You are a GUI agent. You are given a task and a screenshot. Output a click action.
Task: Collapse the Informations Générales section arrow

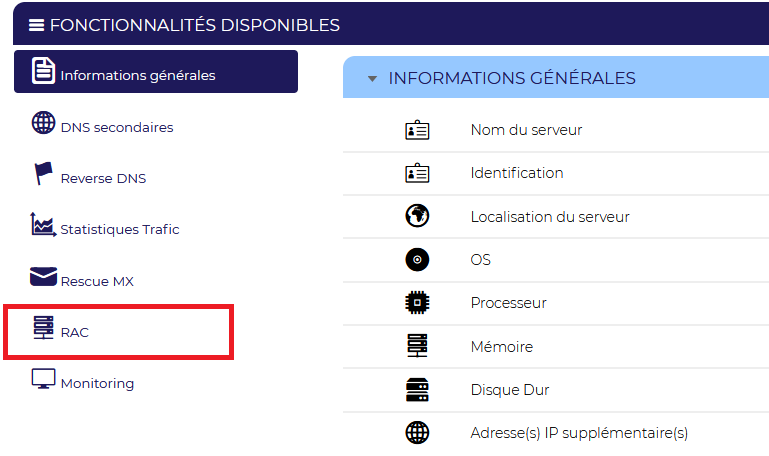click(x=372, y=78)
